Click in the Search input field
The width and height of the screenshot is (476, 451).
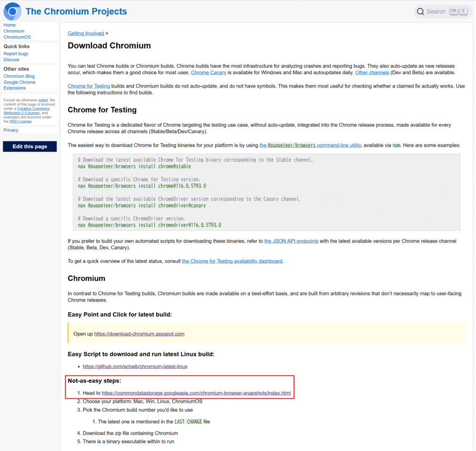[436, 12]
